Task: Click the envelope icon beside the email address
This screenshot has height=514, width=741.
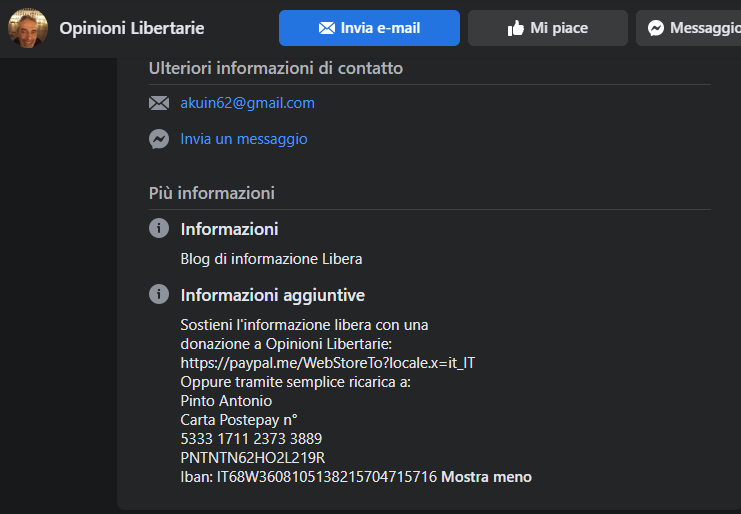Action: (x=159, y=103)
